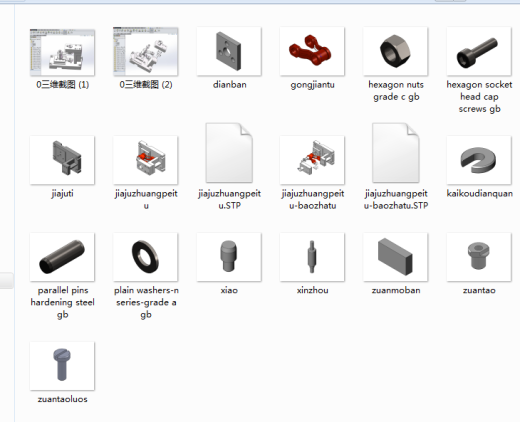
Task: Click the label 'hexagon nuts grade c gb'
Action: pyautogui.click(x=396, y=91)
